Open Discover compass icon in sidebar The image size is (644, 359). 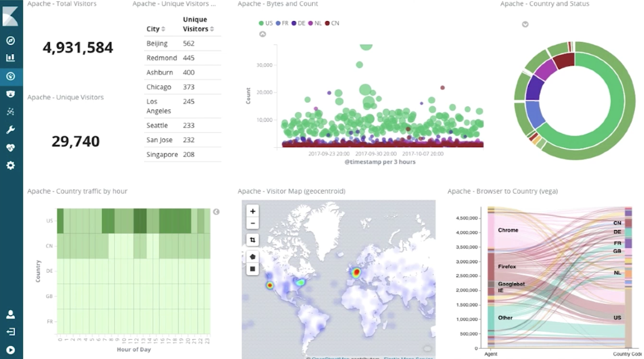pyautogui.click(x=11, y=40)
